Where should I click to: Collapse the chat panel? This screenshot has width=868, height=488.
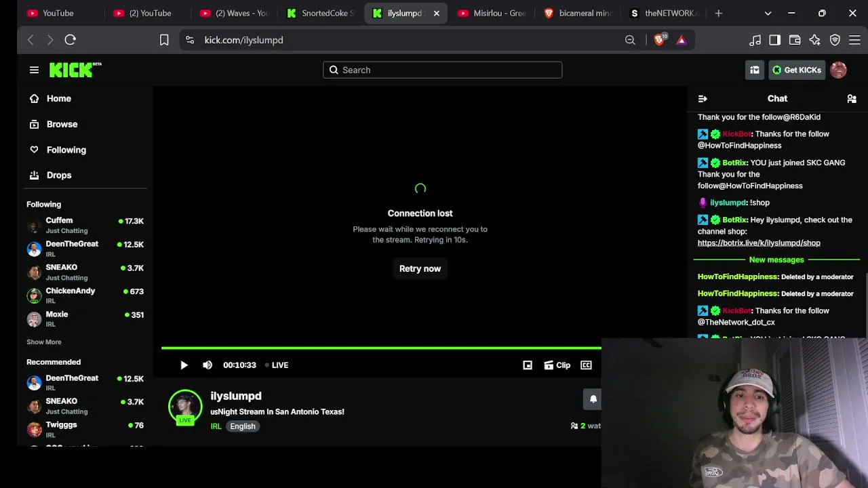[703, 98]
